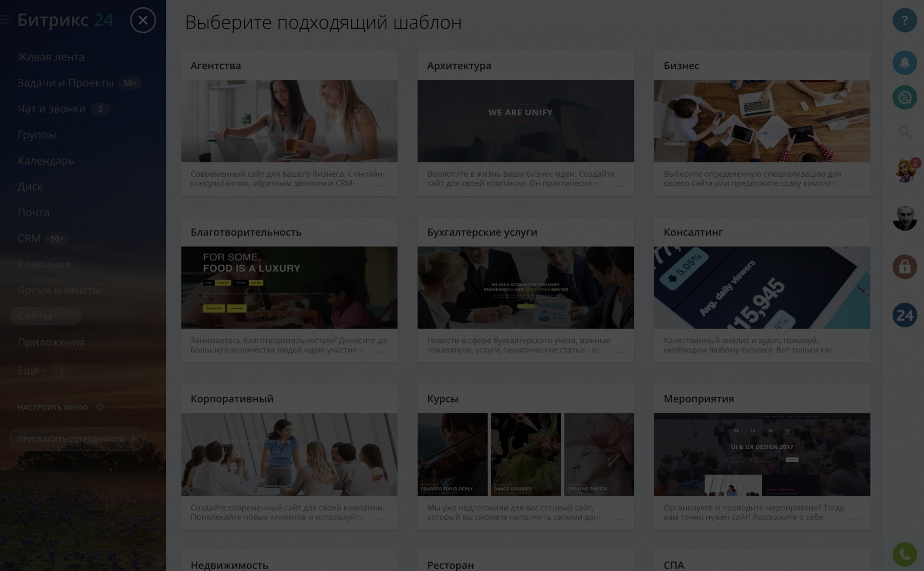Click the Ресторан template title
The height and width of the screenshot is (571, 924).
click(450, 565)
